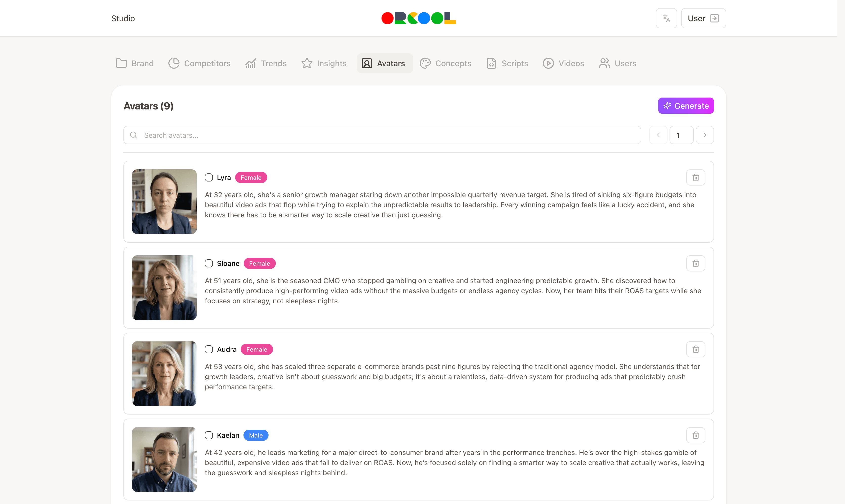
Task: Click the language translate icon
Action: (x=666, y=18)
